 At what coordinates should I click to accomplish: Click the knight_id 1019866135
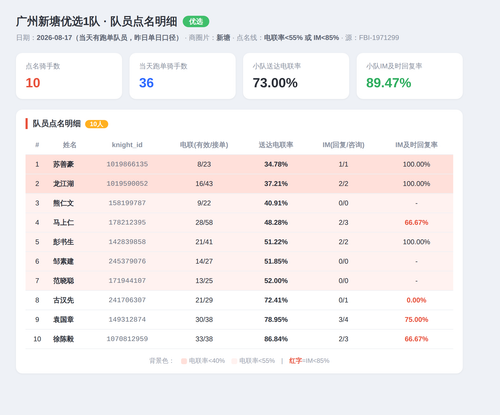click(x=127, y=164)
